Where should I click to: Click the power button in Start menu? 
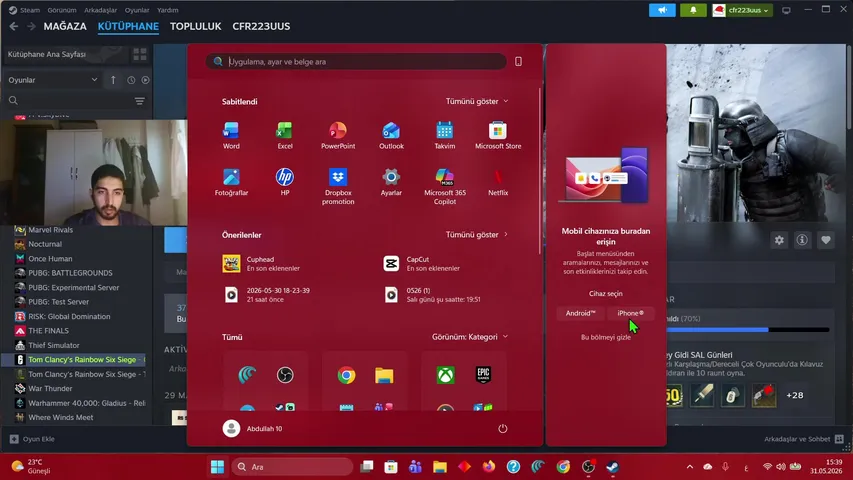(x=503, y=428)
